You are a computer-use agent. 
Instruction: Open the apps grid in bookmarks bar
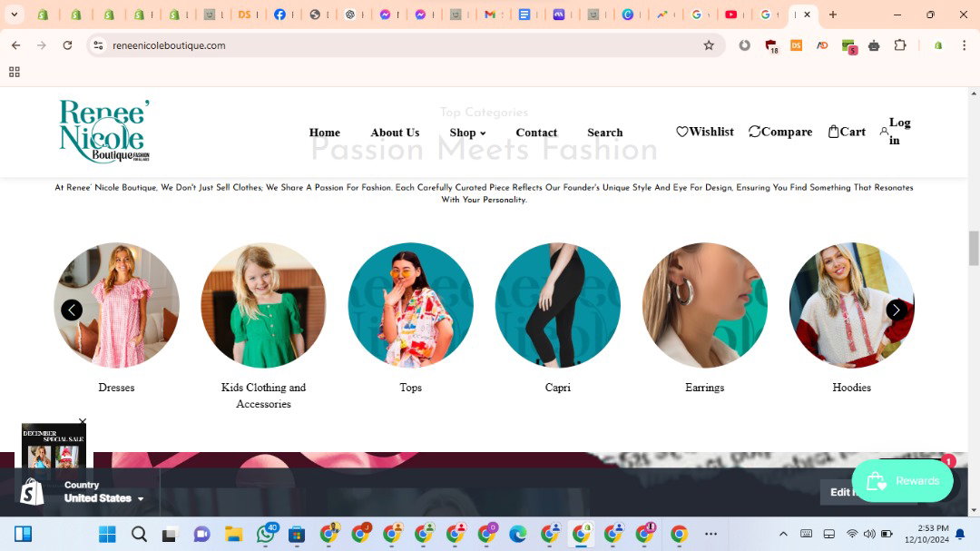coord(15,72)
